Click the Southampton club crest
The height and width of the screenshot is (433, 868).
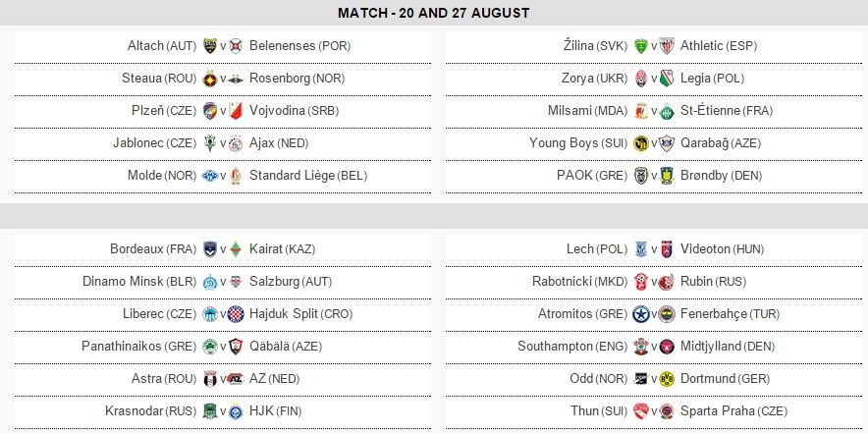click(x=641, y=347)
